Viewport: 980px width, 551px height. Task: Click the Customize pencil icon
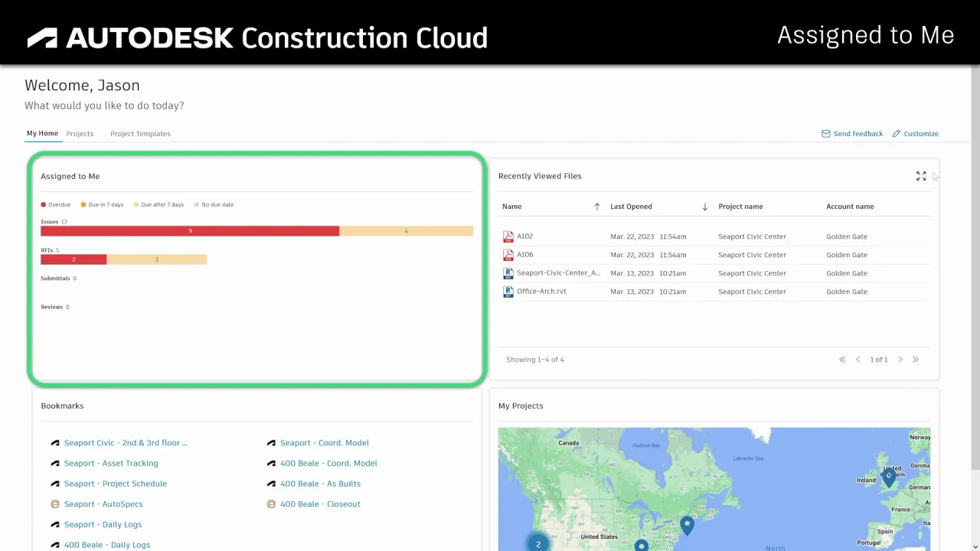click(x=897, y=134)
